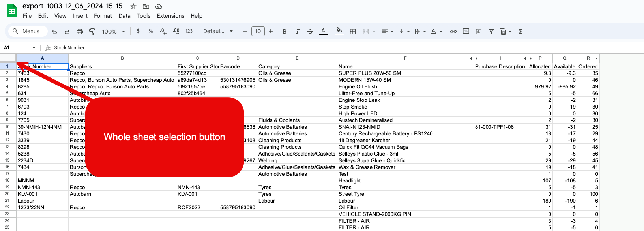Open the Default font dropdown
The image size is (644, 231).
pos(218,31)
